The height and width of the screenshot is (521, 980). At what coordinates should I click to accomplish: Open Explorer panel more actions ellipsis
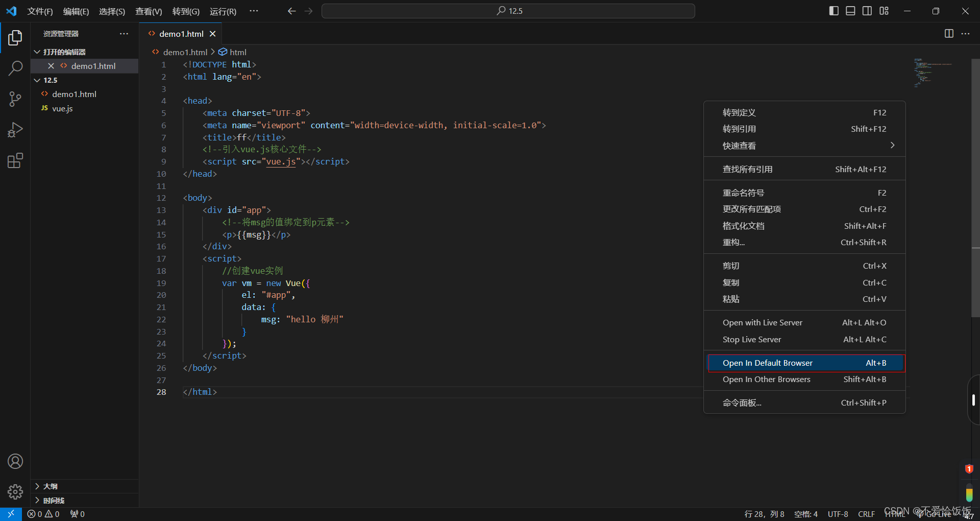[124, 33]
